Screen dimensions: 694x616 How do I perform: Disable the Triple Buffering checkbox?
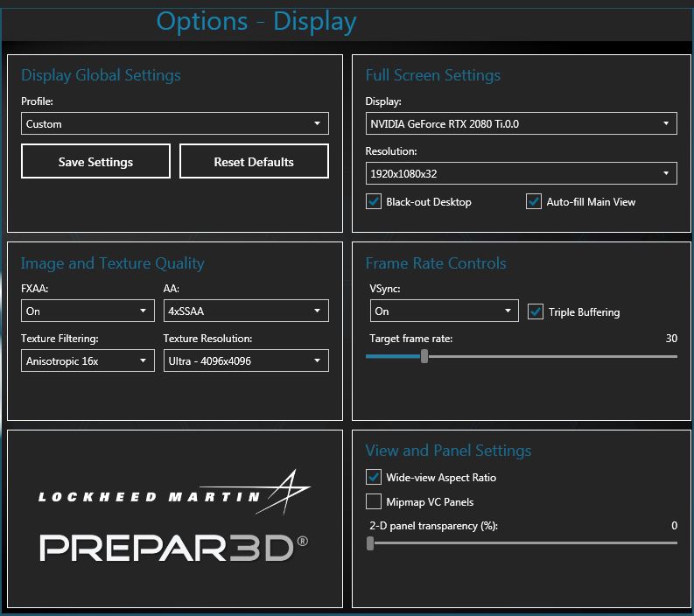click(536, 312)
